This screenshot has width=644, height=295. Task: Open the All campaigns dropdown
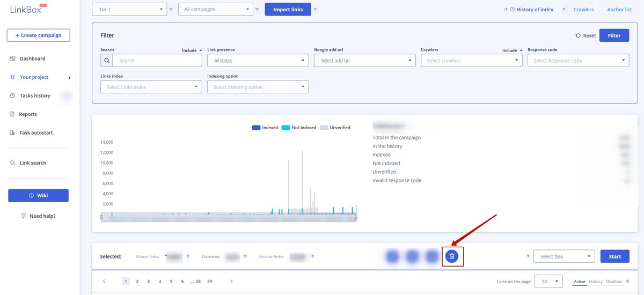coord(215,9)
